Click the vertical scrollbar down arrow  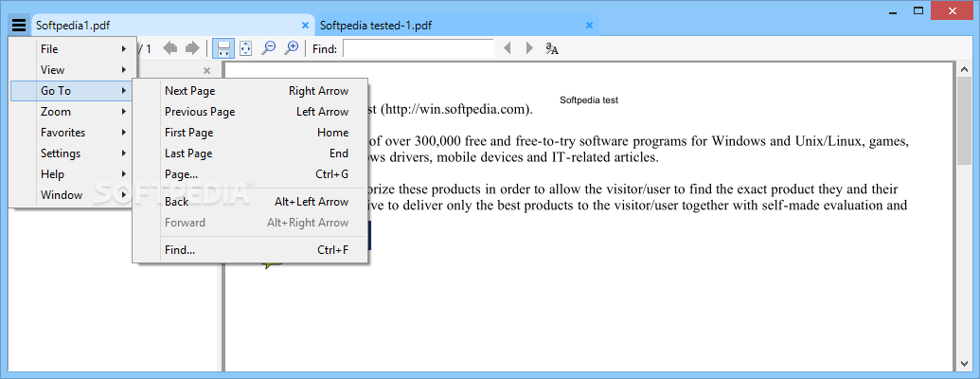click(962, 363)
